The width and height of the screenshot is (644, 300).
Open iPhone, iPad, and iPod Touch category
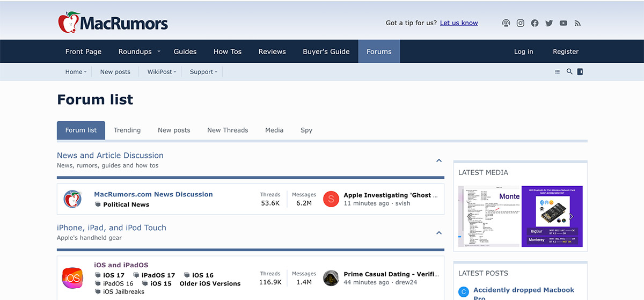pos(112,228)
